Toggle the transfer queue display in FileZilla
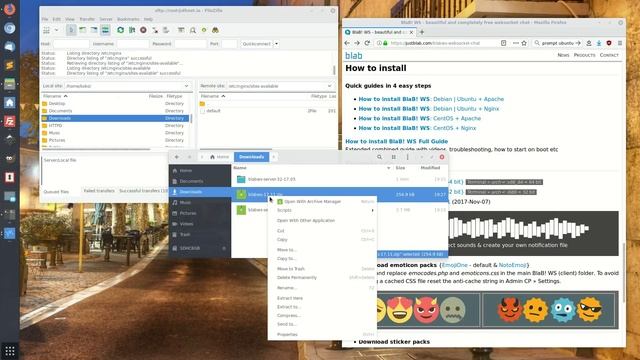This screenshot has height=360, width=640. pos(105,30)
